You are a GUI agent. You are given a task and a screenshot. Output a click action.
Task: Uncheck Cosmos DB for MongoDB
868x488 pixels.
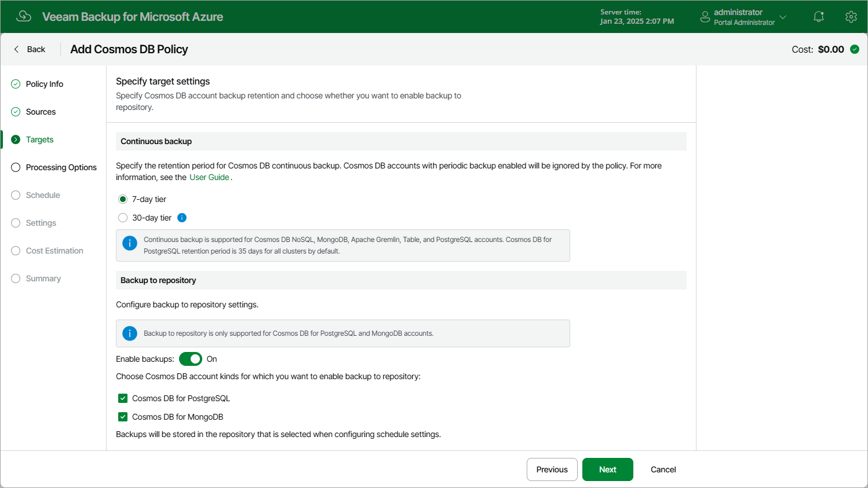click(x=123, y=417)
